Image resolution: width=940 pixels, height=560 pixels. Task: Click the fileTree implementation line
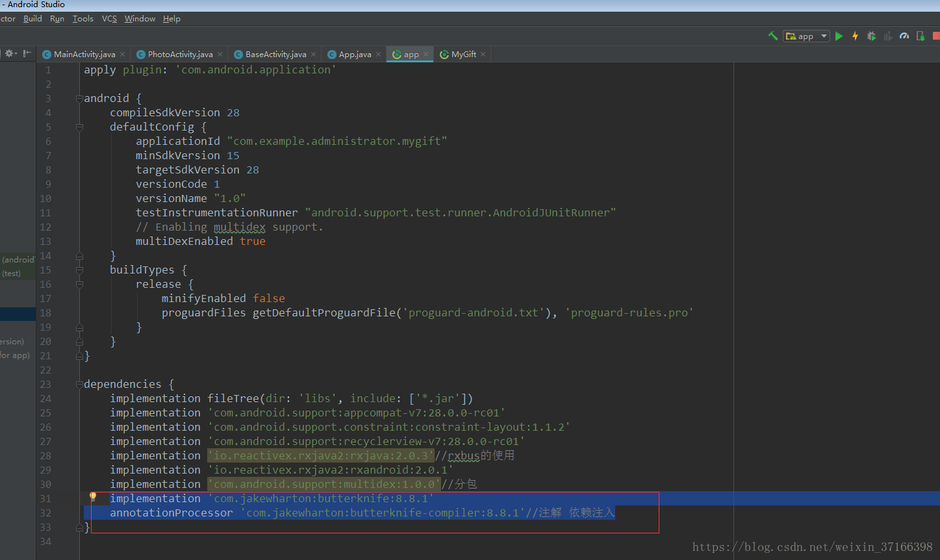coord(292,398)
